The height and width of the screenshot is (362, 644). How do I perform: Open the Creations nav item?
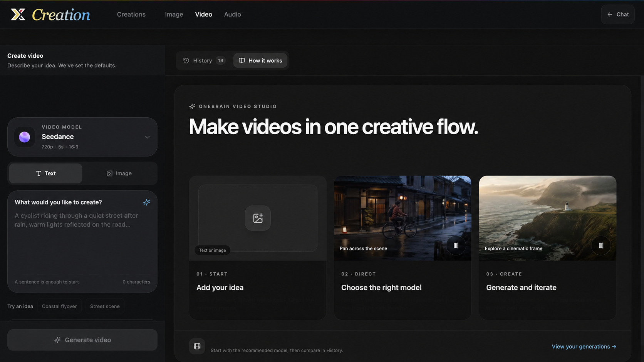[131, 14]
